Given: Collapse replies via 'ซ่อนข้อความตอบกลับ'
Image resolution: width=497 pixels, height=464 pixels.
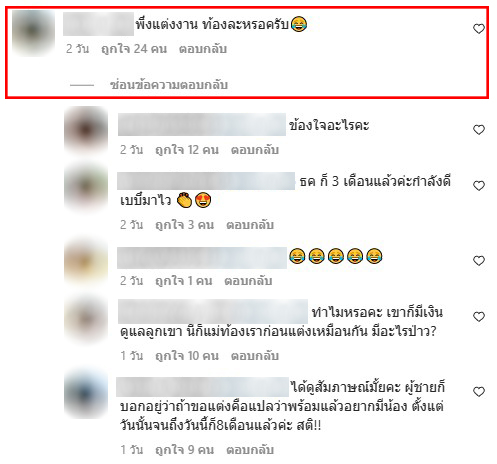Looking at the screenshot, I should coord(169,85).
